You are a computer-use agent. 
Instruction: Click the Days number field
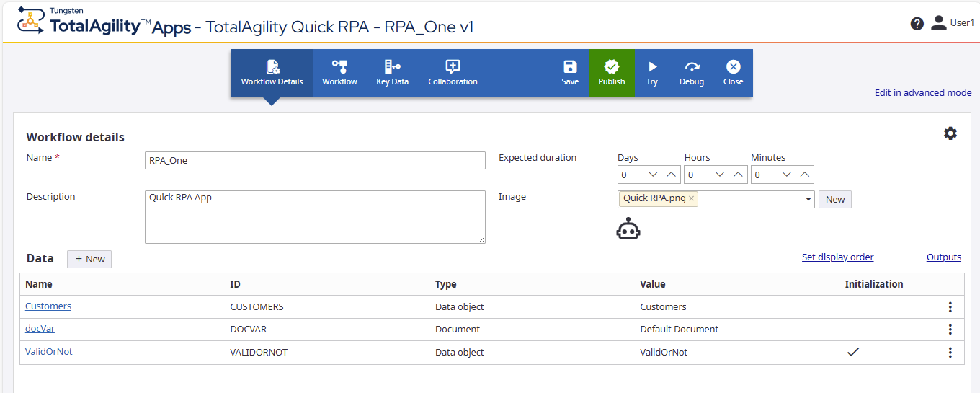click(631, 175)
